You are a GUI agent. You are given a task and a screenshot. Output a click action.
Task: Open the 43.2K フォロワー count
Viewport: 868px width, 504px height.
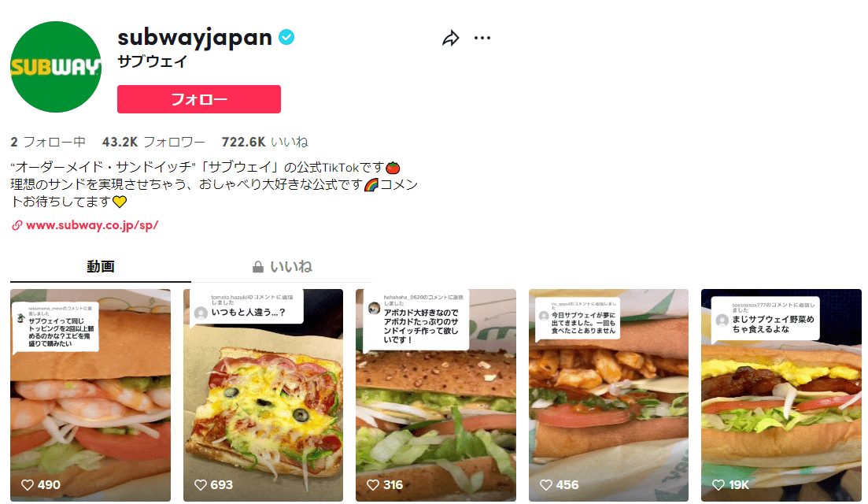pyautogui.click(x=153, y=143)
